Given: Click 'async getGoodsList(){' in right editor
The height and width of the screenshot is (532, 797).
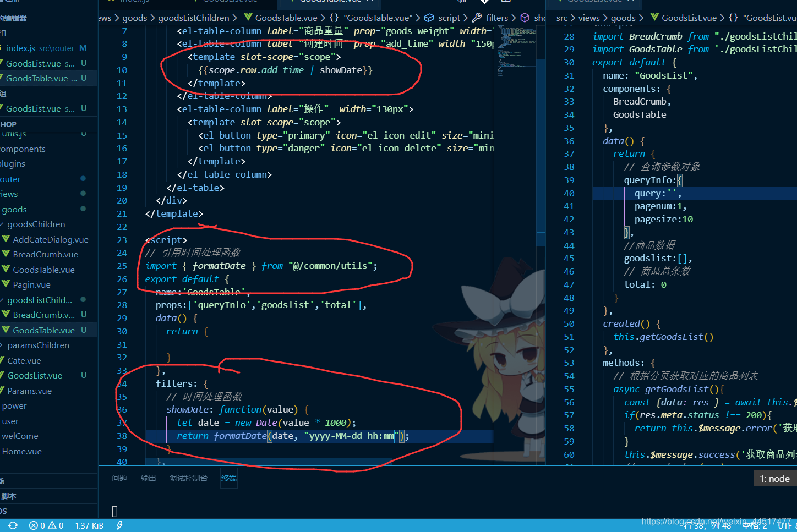Looking at the screenshot, I should point(669,389).
